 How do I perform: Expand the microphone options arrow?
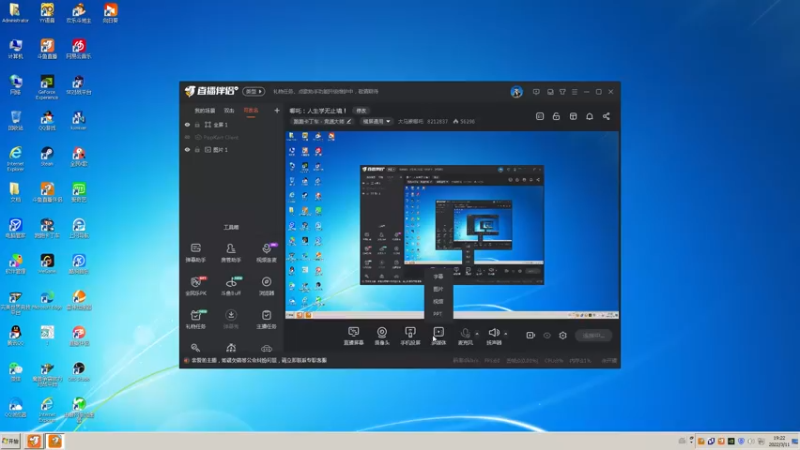click(477, 334)
